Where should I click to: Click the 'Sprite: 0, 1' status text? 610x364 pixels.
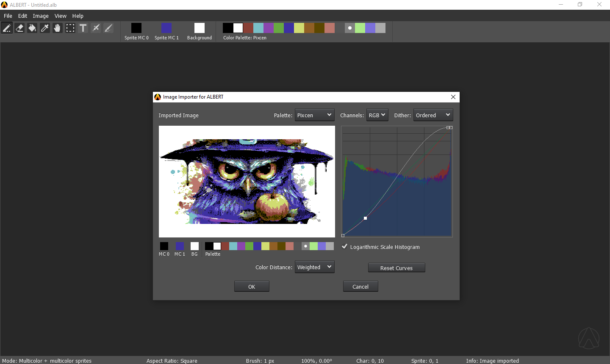[425, 361]
